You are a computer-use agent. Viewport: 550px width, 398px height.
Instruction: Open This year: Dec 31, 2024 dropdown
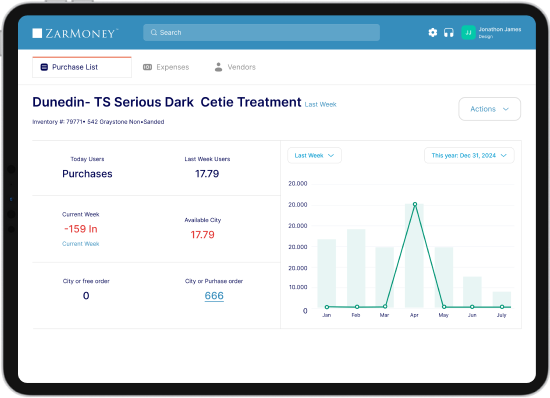pyautogui.click(x=469, y=155)
